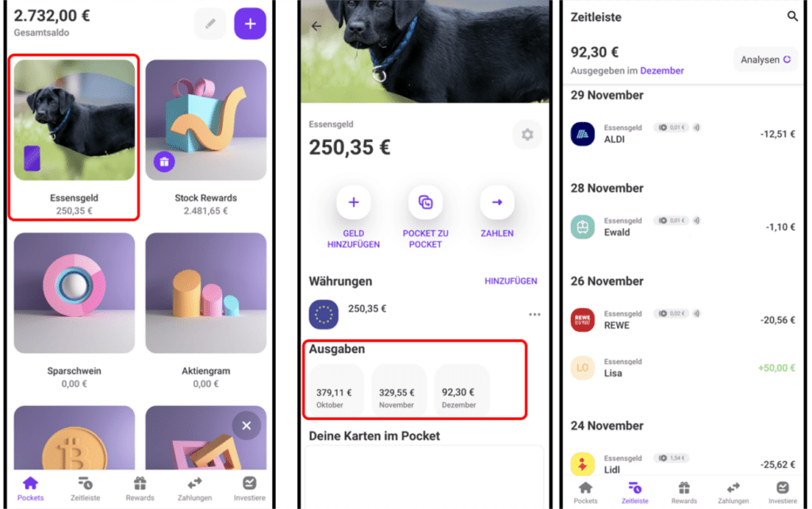This screenshot has width=812, height=509.
Task: Open the Analysen button in the timeline
Action: 765,59
